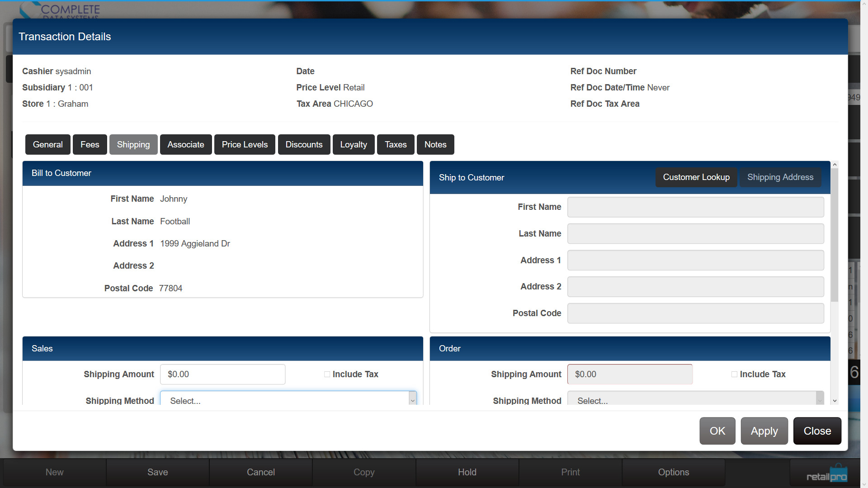Click Options in the bottom toolbar
Viewport: 868px width, 488px height.
click(673, 472)
